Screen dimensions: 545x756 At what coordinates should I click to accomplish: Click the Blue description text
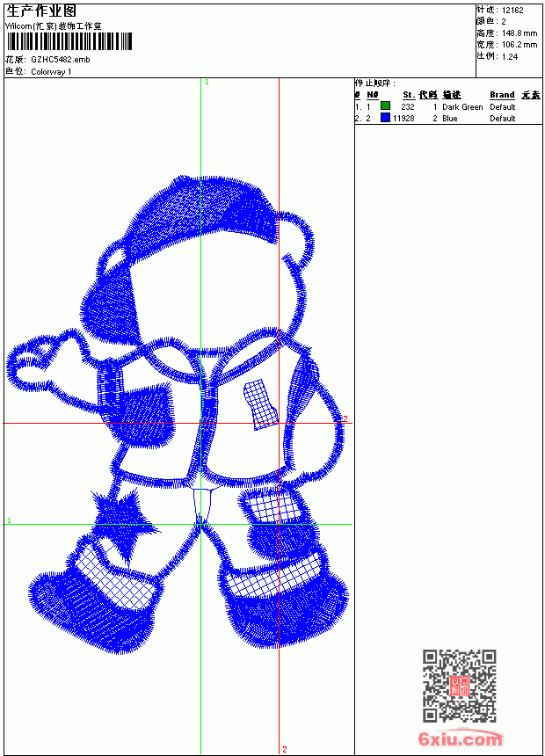click(450, 119)
